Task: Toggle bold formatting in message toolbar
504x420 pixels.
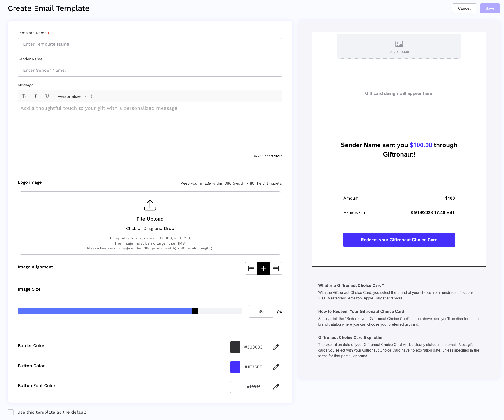Action: coord(24,96)
